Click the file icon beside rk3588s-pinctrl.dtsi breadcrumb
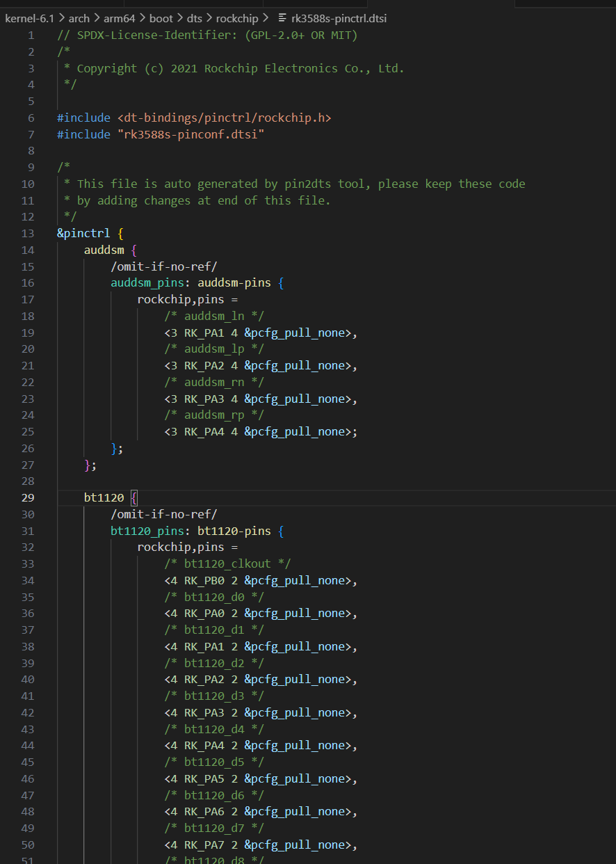This screenshot has width=616, height=864. coord(282,18)
